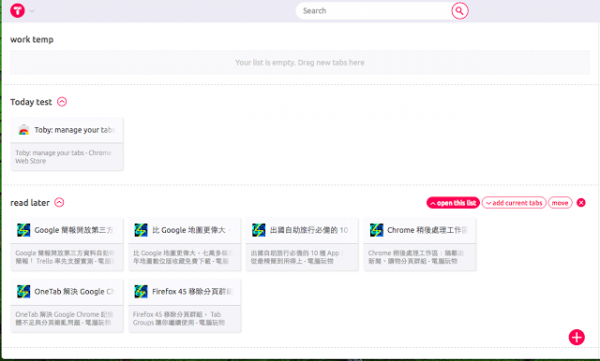Open the 'Google 簡報開放第三方' card title
Image resolution: width=600 pixels, height=361 pixels.
click(74, 230)
